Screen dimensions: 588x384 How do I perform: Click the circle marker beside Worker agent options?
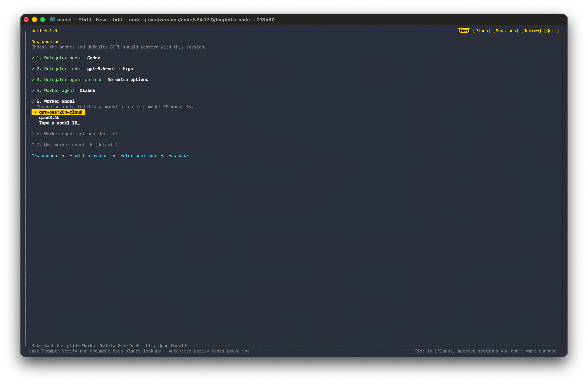click(33, 134)
